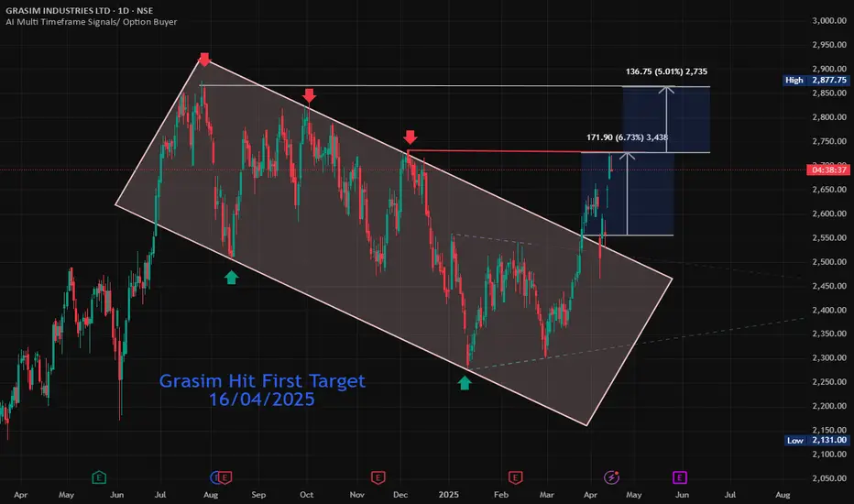Screen dimensions: 854x504
Task: Open the red earnings marker near Aug
Action: pyautogui.click(x=224, y=477)
